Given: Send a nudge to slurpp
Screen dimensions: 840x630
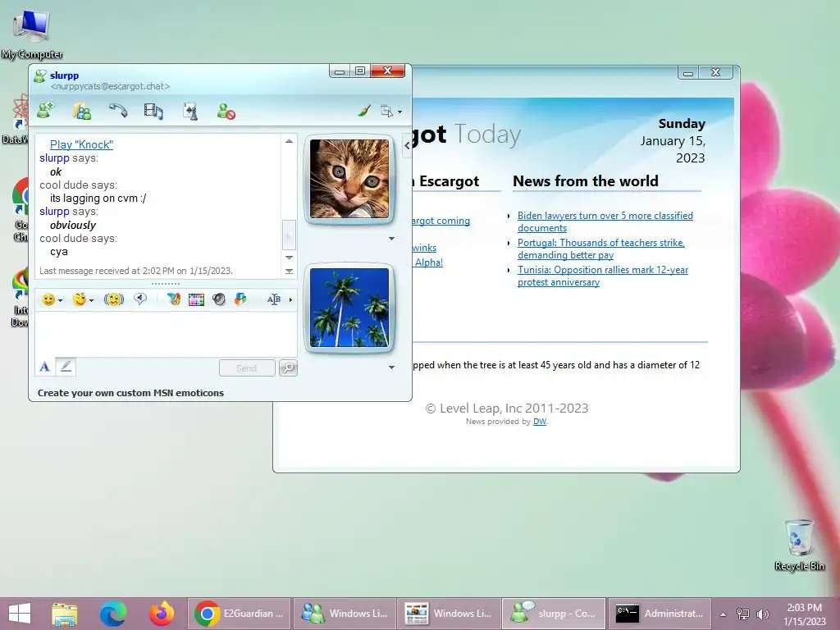Looking at the screenshot, I should 113,299.
